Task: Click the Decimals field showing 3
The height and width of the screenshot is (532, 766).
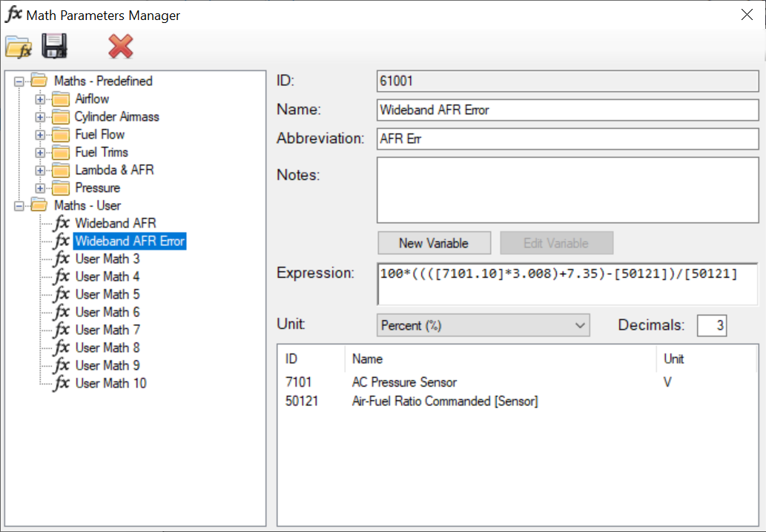Action: coord(712,325)
